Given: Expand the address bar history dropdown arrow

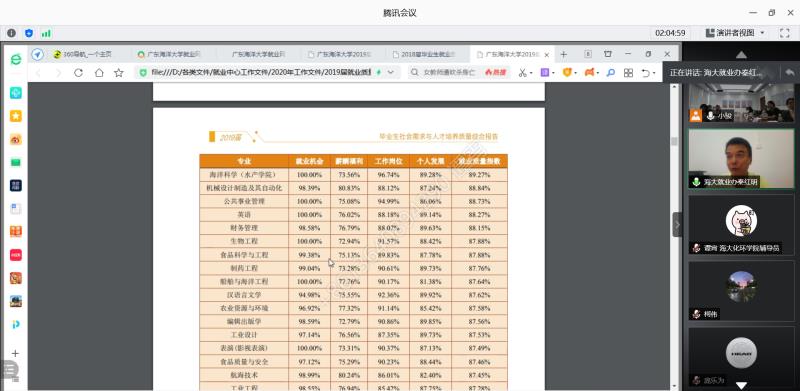Looking at the screenshot, I should pyautogui.click(x=391, y=73).
